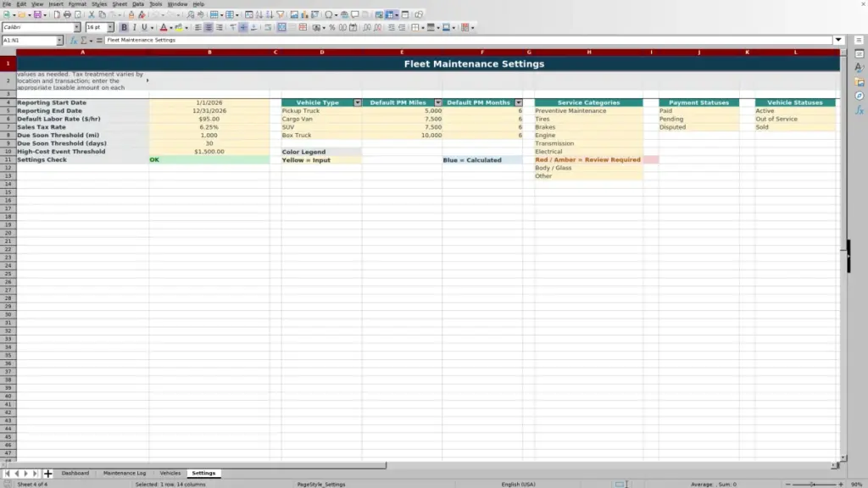Open sidebar Properties panel icon
The image size is (868, 488).
click(x=860, y=53)
